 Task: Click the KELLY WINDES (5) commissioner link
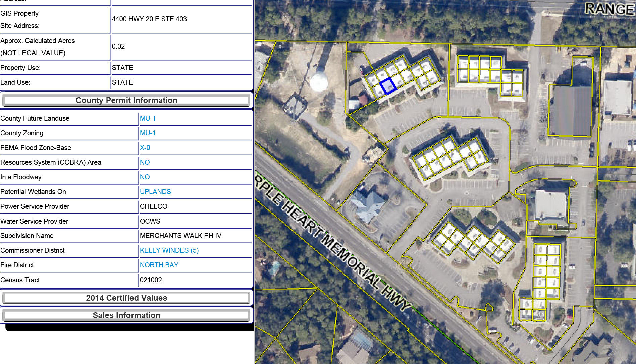(169, 250)
